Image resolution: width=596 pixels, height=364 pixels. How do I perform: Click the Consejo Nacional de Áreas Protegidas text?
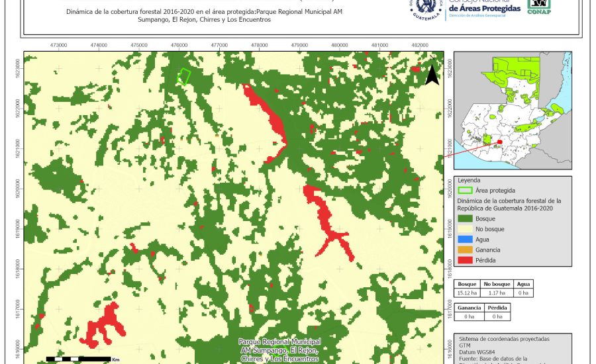click(484, 7)
